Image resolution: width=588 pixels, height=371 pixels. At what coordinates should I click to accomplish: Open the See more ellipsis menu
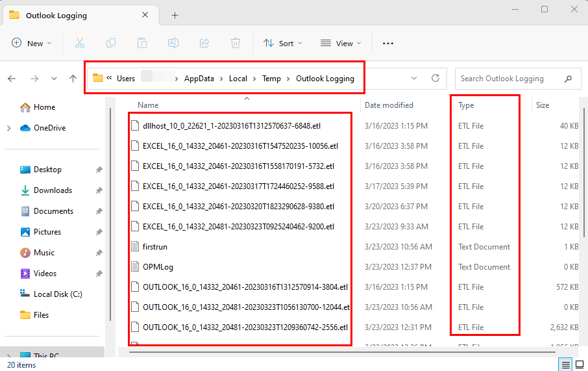tap(388, 44)
